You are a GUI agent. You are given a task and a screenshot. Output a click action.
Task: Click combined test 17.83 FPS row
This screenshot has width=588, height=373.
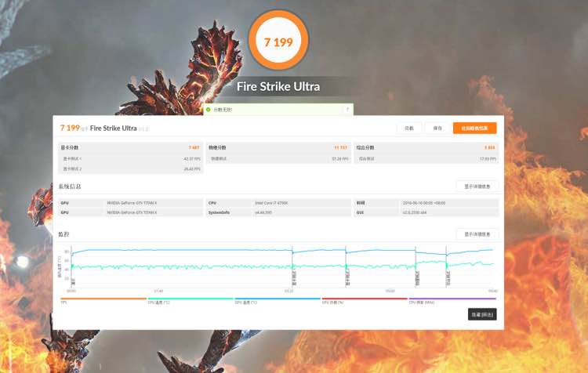point(426,159)
